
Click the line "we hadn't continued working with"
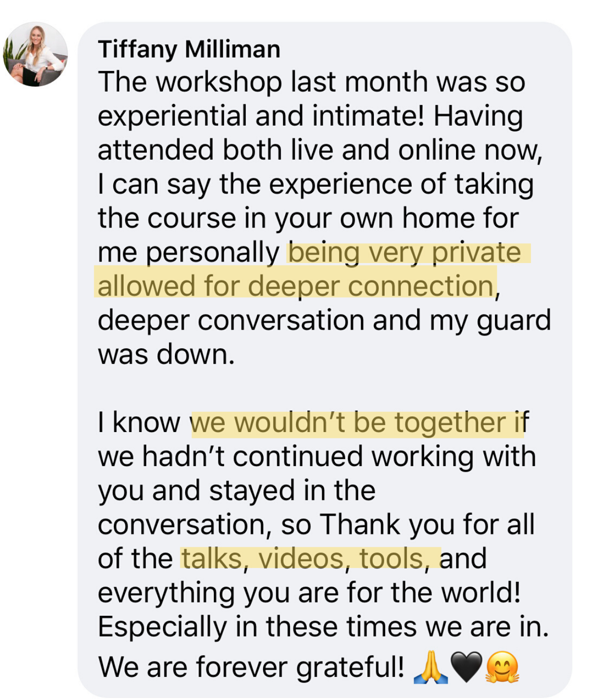(317, 457)
